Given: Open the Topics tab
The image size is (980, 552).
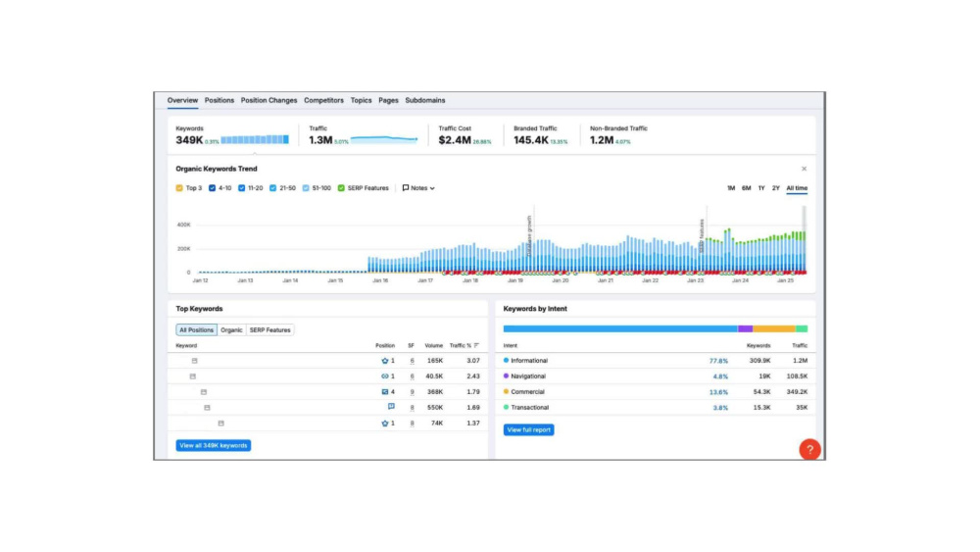Looking at the screenshot, I should [362, 100].
